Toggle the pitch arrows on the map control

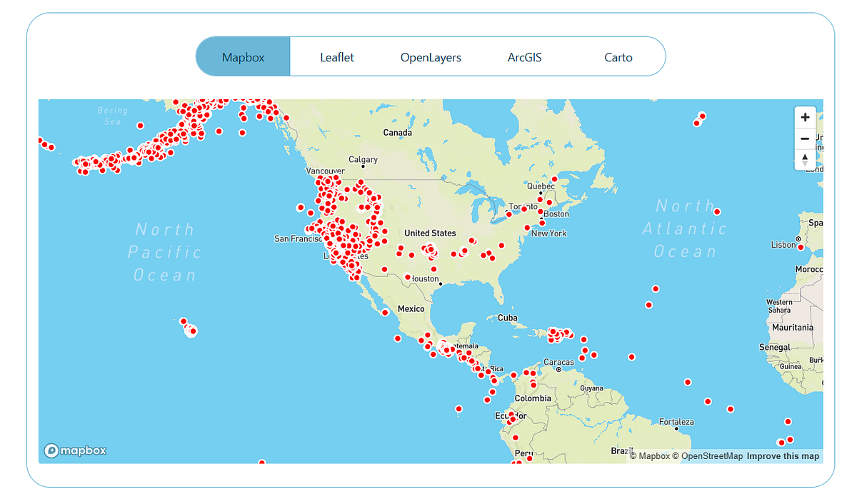(x=805, y=160)
